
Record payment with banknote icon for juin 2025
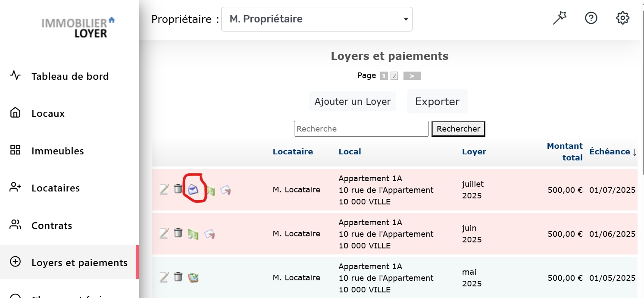tap(193, 234)
